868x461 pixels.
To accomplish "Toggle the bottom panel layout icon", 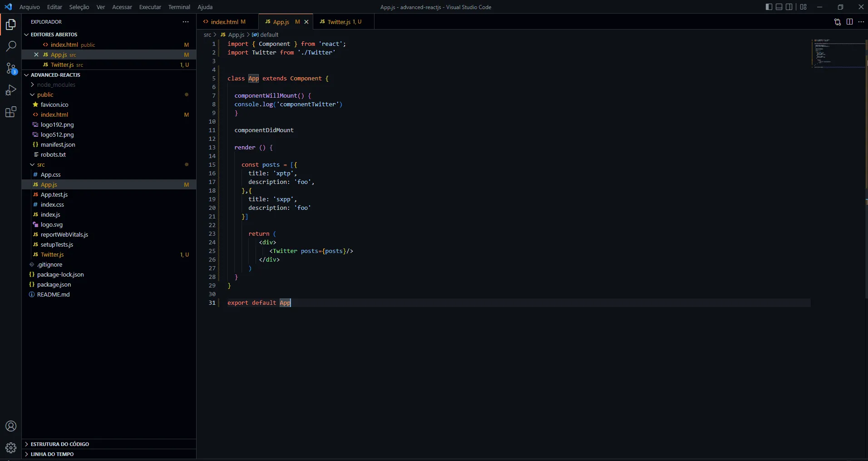I will point(779,7).
